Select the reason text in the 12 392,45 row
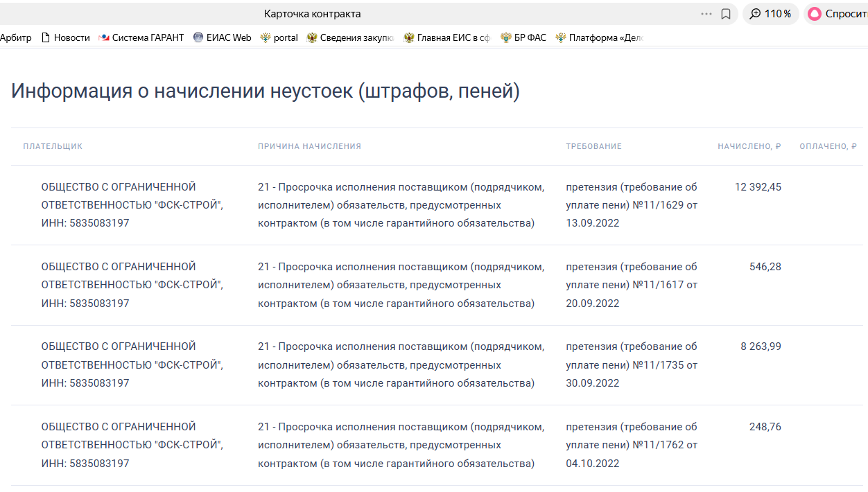 (401, 205)
